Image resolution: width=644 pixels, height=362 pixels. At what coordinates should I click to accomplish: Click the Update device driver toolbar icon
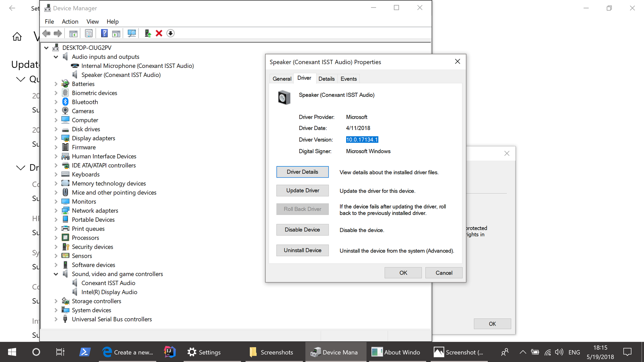148,33
